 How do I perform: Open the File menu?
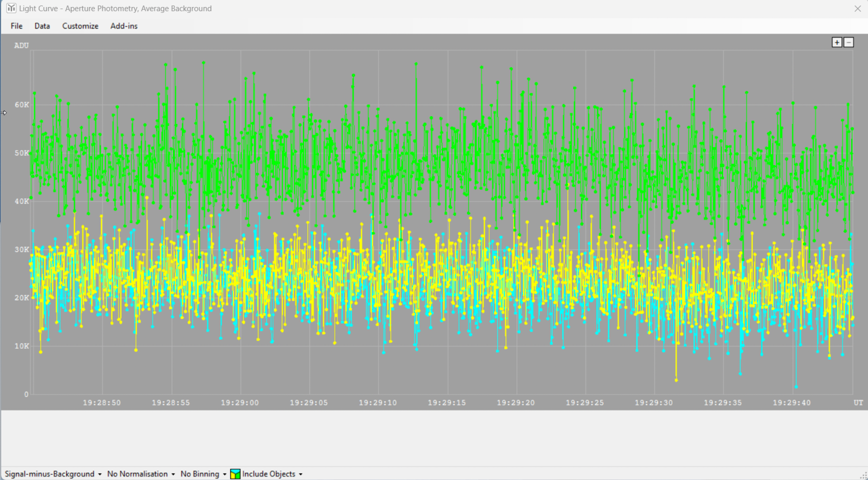tap(17, 26)
